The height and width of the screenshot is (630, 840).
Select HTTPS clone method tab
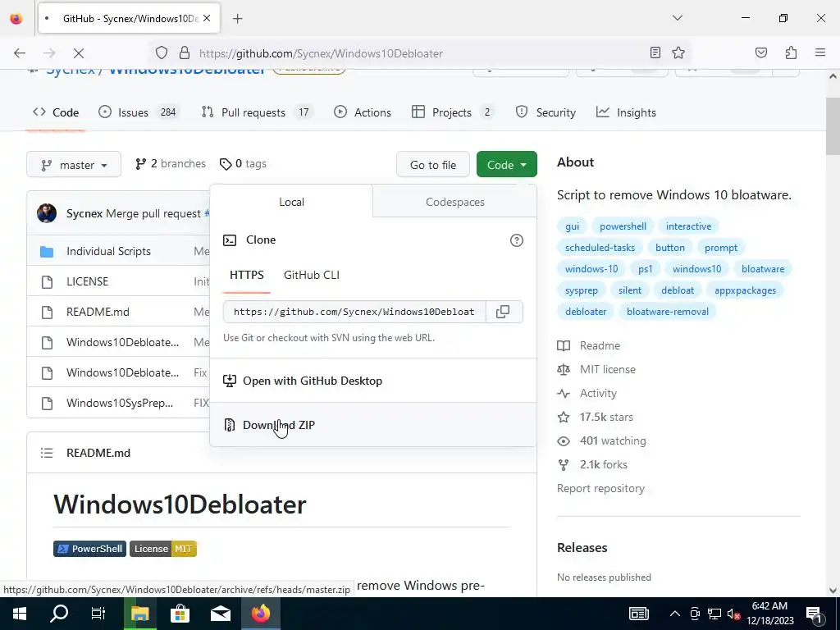(x=246, y=275)
